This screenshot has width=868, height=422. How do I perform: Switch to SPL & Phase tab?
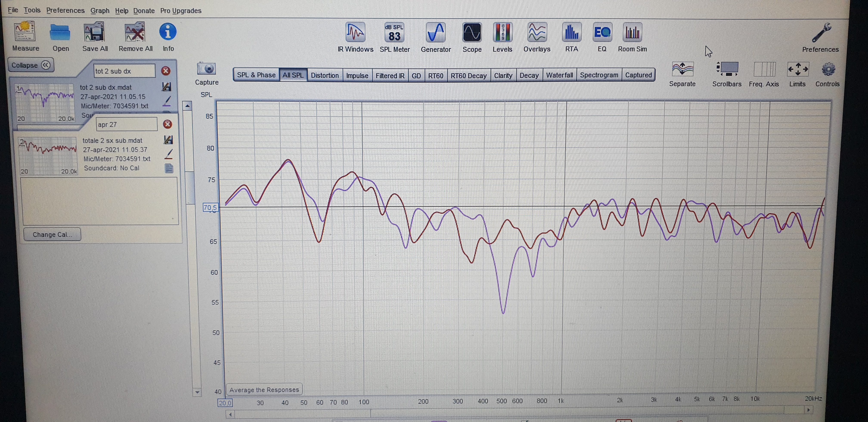pos(256,75)
